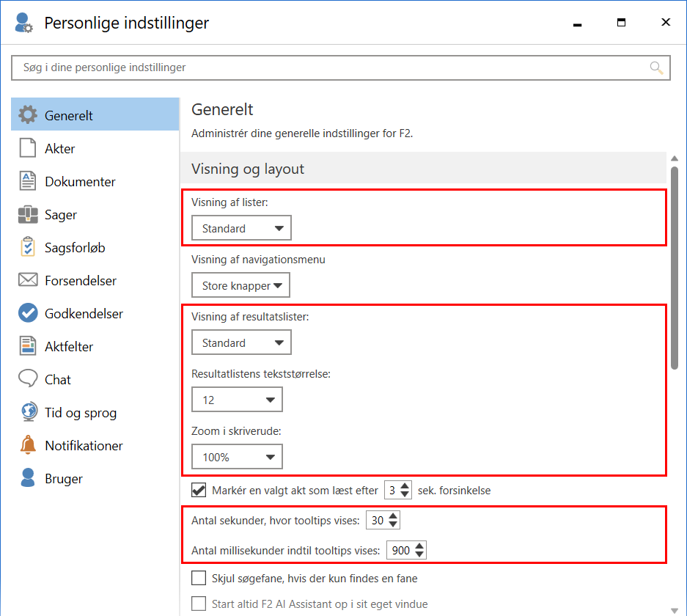Enable 'Skjul søgefane' checkbox
This screenshot has width=687, height=616.
point(199,578)
